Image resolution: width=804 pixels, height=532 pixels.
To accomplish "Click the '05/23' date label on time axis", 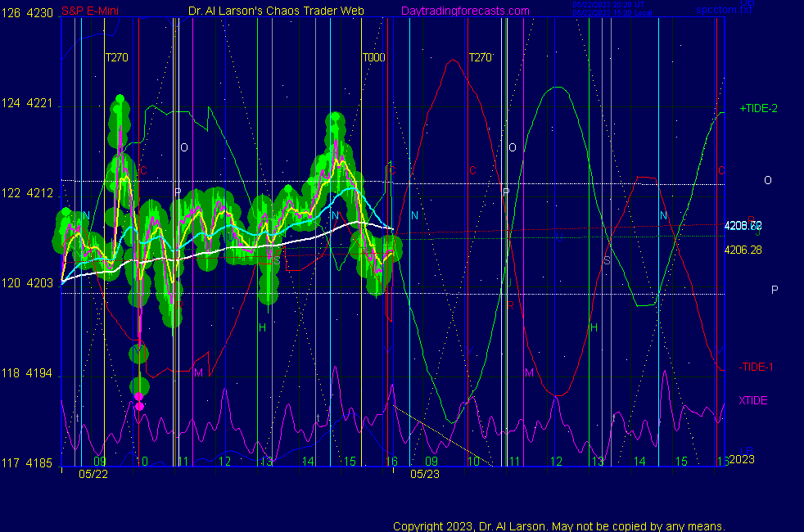I will point(425,474).
